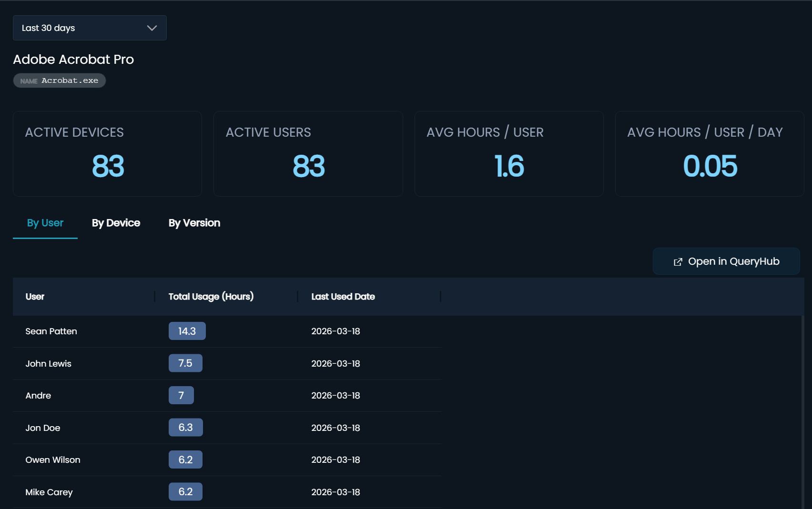The height and width of the screenshot is (509, 812).
Task: Click Mike Carey's last used date
Action: point(336,492)
